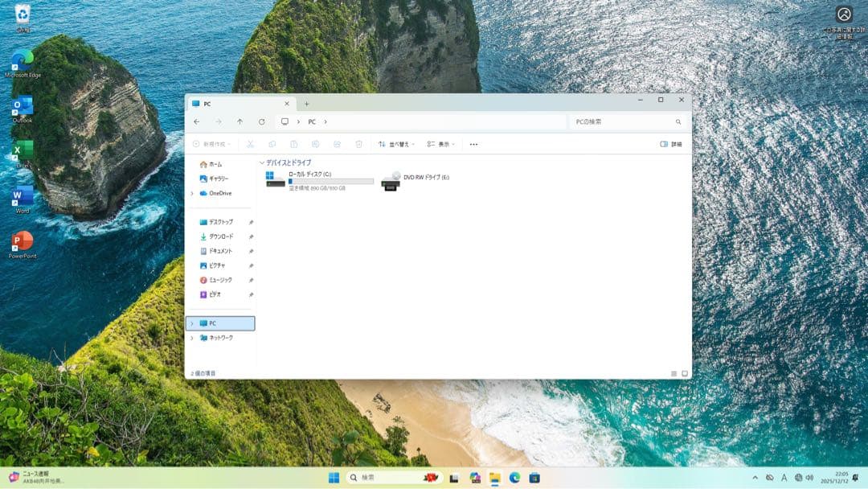
Task: Expand the OneDrive tree item
Action: [191, 192]
